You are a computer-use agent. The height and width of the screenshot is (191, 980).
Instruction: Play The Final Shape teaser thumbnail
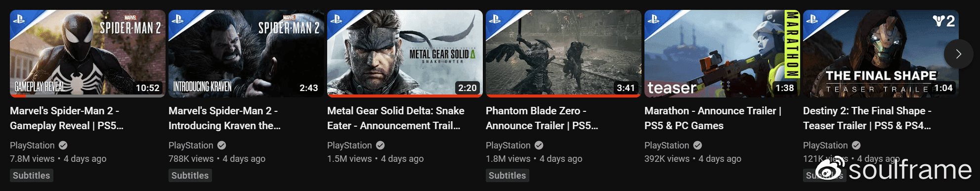[881, 53]
